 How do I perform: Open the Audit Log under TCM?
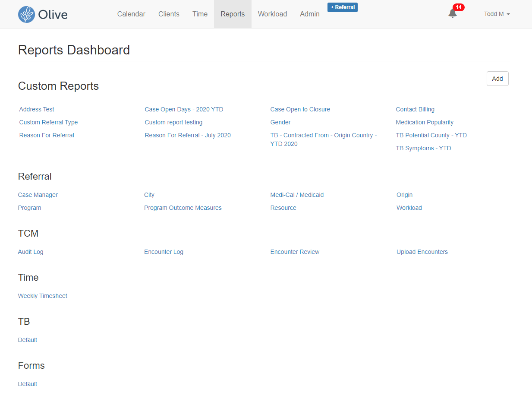(30, 252)
